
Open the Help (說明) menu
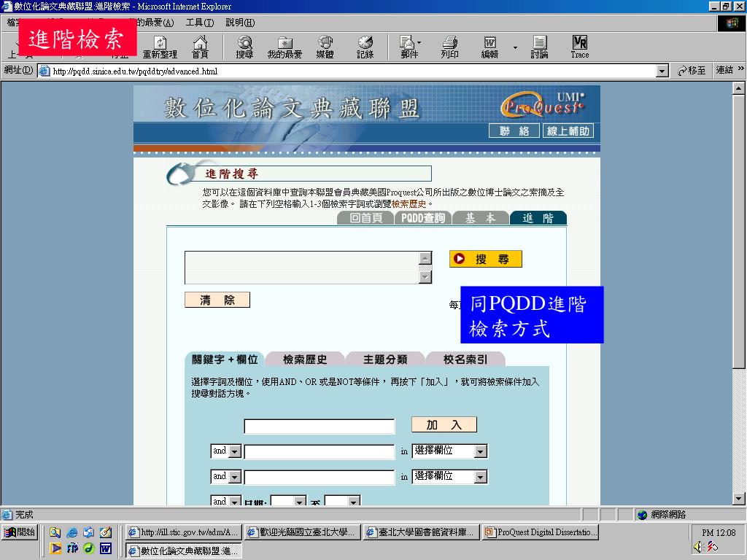240,23
